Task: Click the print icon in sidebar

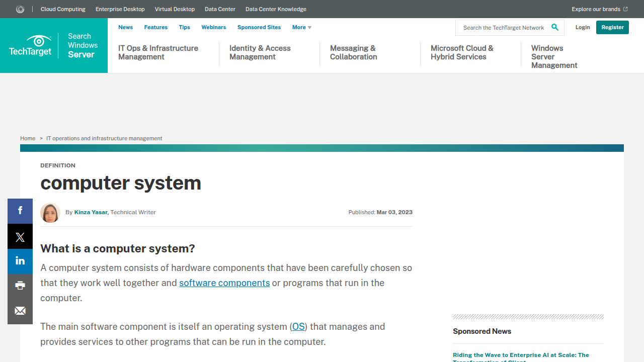Action: tap(20, 286)
